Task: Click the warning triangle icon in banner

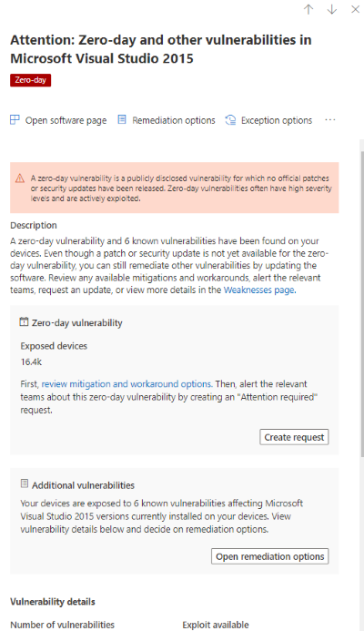Action: 20,178
